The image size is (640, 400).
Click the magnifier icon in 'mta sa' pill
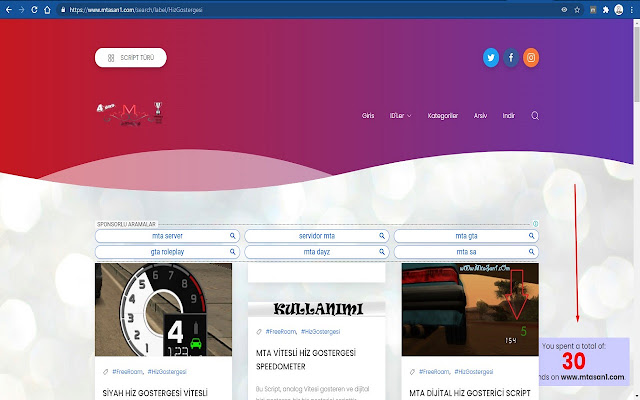coord(531,252)
